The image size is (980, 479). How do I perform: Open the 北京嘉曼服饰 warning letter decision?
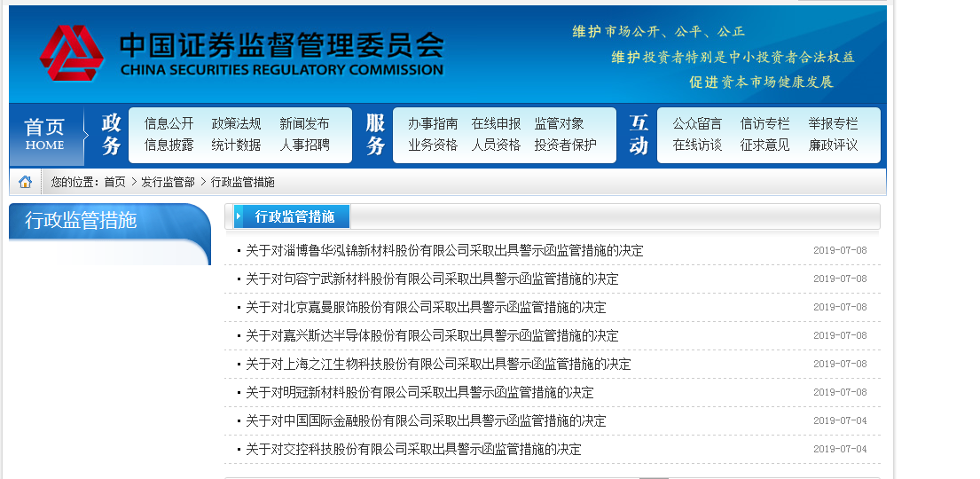pyautogui.click(x=426, y=308)
